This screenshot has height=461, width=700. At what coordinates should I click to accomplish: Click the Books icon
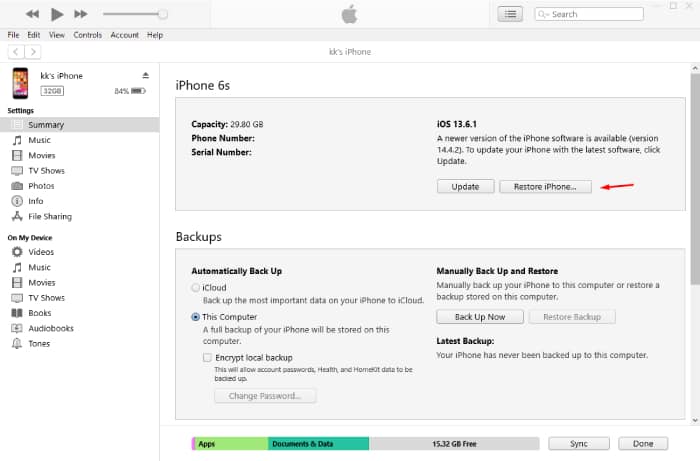(x=17, y=313)
